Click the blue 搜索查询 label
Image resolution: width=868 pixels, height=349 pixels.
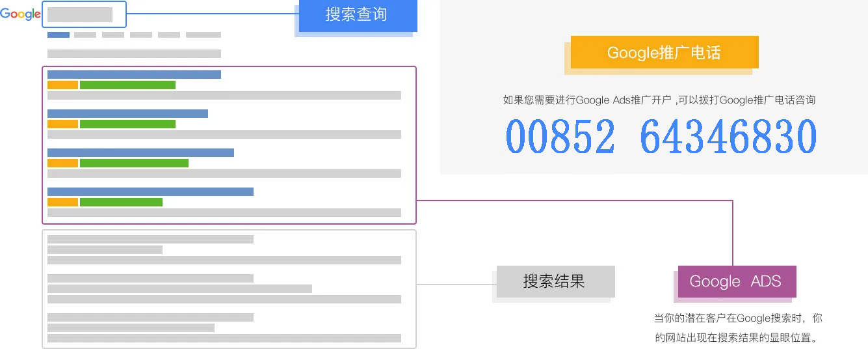pyautogui.click(x=356, y=15)
